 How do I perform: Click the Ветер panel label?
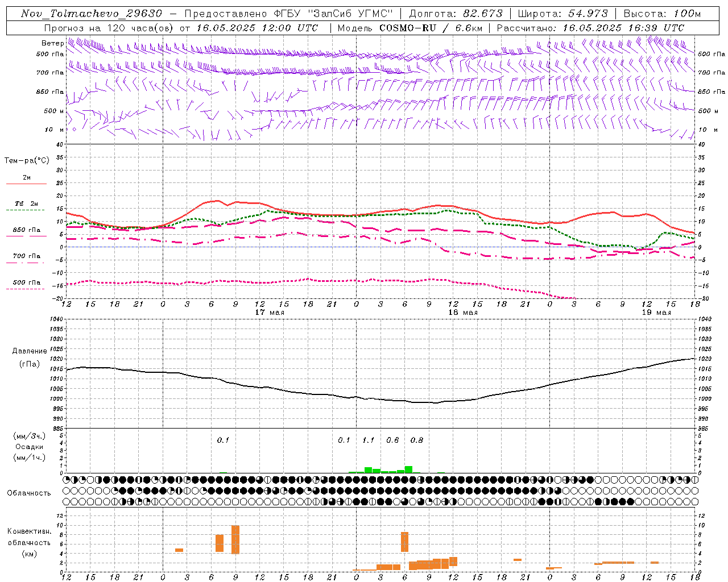point(53,43)
